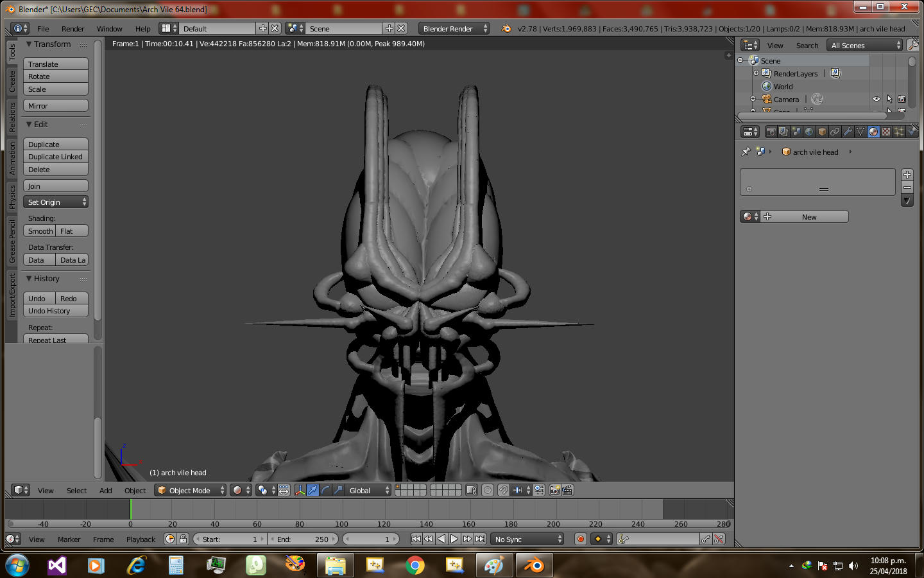Viewport: 924px width, 578px height.
Task: Pin the properties context with pushpin
Action: (746, 152)
